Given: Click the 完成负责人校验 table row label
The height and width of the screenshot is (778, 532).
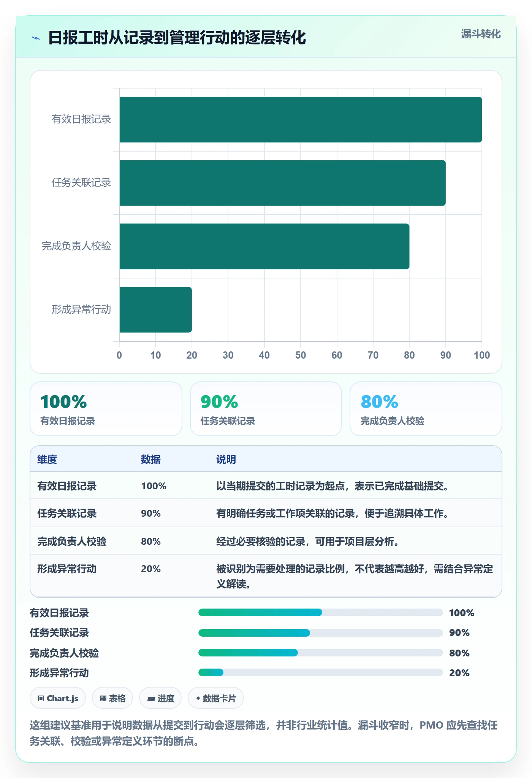Looking at the screenshot, I should click(x=72, y=541).
